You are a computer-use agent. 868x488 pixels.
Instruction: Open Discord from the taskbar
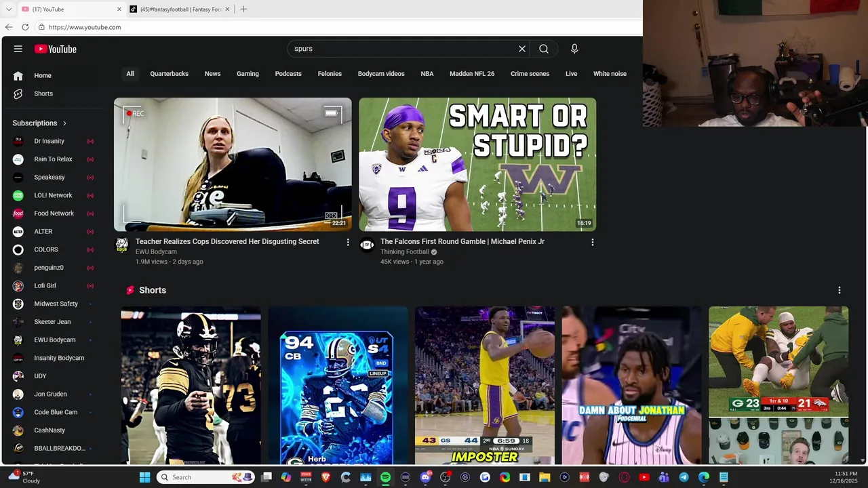425,477
